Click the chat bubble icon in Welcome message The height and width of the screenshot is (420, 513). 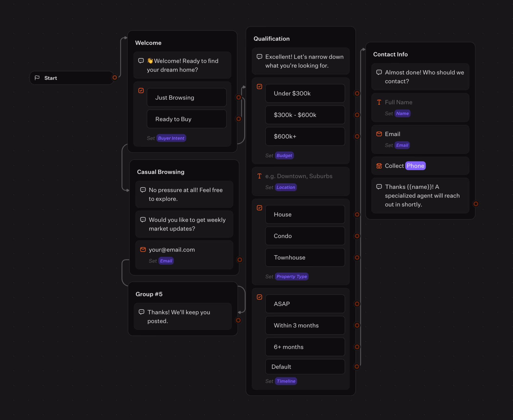[x=141, y=61]
